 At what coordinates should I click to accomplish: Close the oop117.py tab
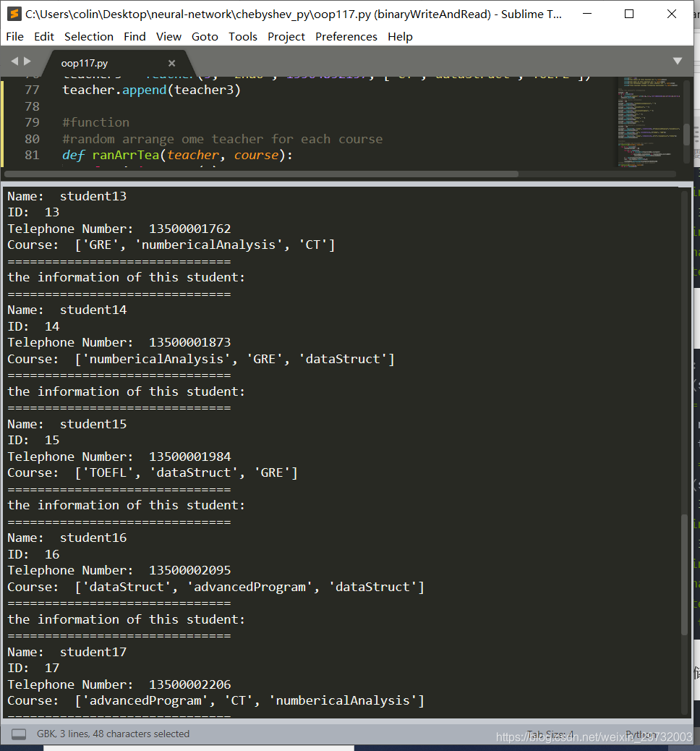click(x=172, y=63)
